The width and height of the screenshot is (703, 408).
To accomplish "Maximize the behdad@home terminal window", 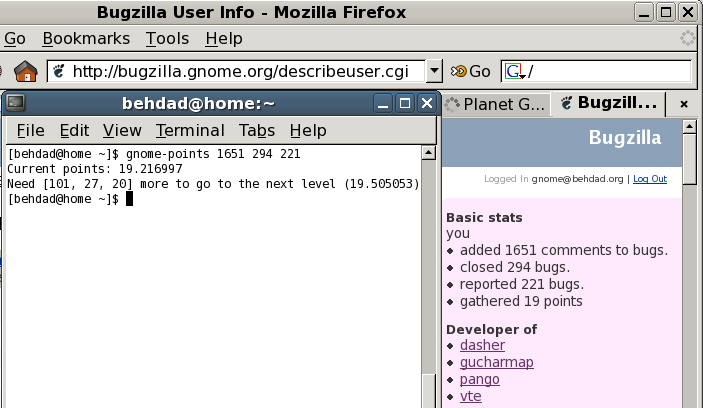I will click(x=405, y=104).
